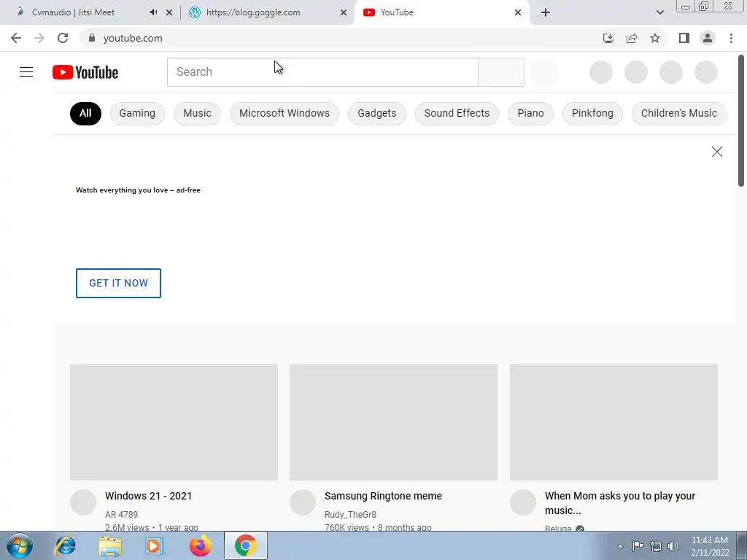This screenshot has width=747, height=560.
Task: Click the YouTube search button
Action: (501, 72)
